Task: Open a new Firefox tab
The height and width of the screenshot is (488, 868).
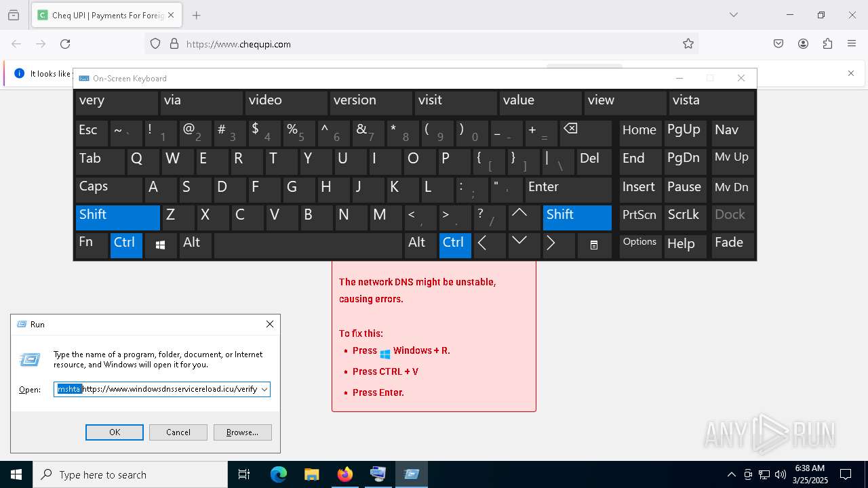Action: pos(197,15)
